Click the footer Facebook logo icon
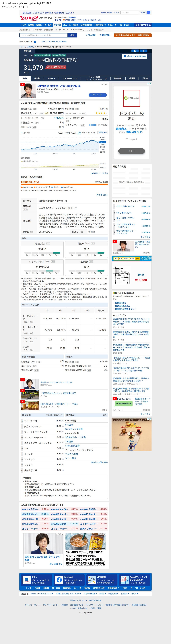This screenshot has height=644, width=171. click(59, 580)
